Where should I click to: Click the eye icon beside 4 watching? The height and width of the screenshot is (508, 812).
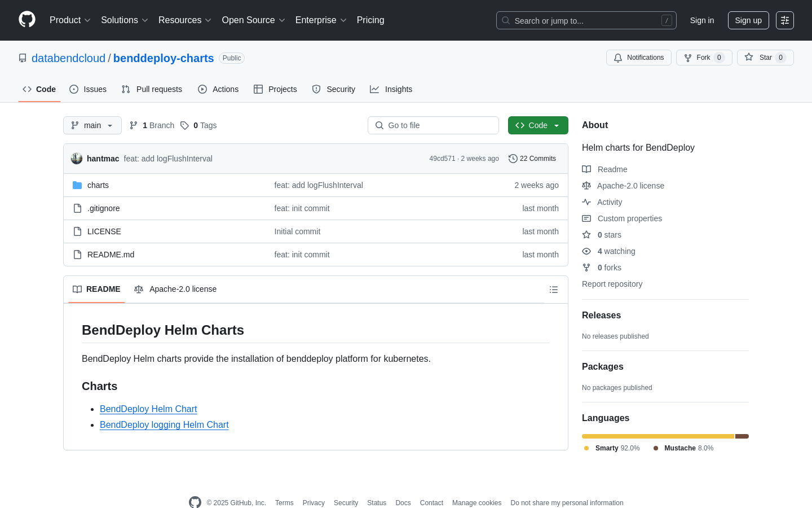point(586,251)
